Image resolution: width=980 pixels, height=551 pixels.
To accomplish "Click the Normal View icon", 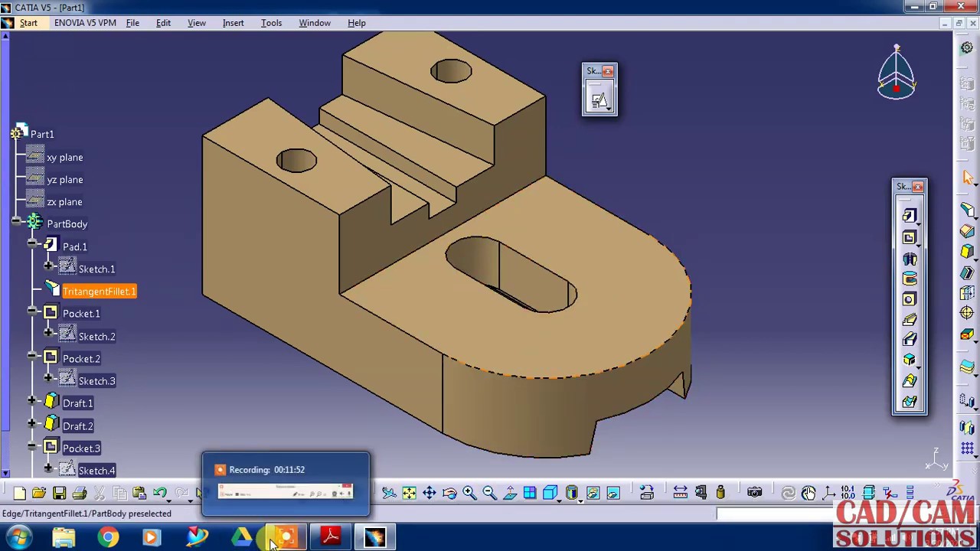I will pyautogui.click(x=509, y=494).
